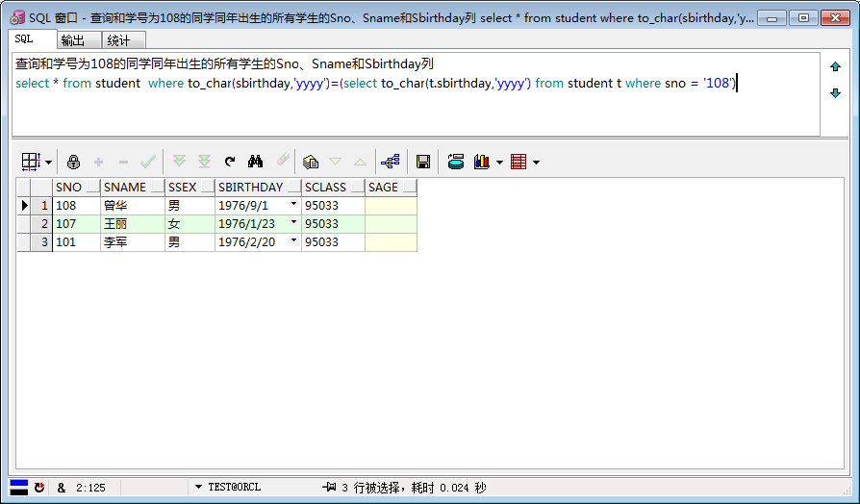Click the Export query results cylinder icon
Viewport: 860px width, 504px height.
coord(456,162)
